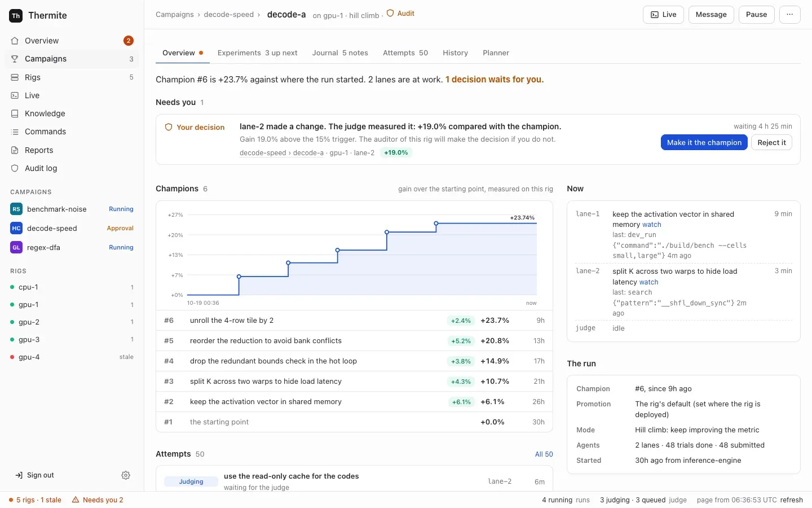Click the Message button
The height and width of the screenshot is (508, 812).
click(711, 15)
